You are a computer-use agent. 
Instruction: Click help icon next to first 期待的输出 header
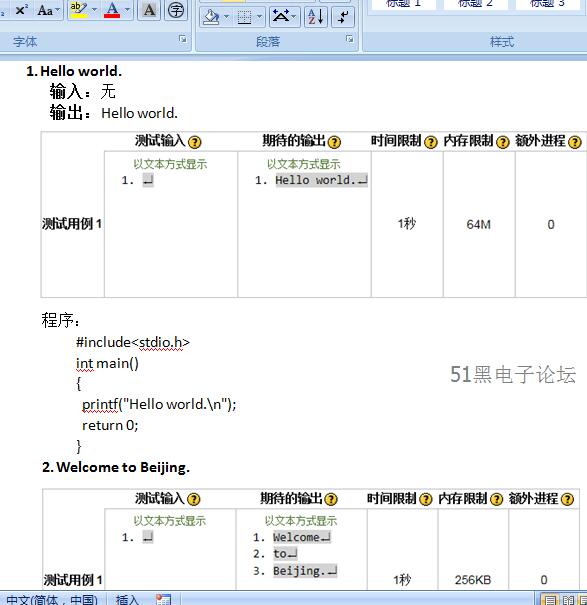[x=334, y=142]
